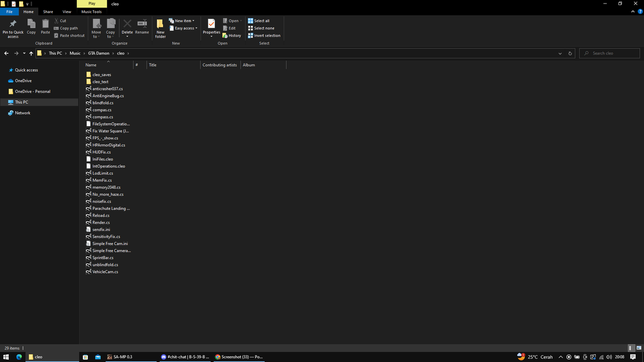Create a New folder
The width and height of the screenshot is (644, 362).
tap(160, 29)
